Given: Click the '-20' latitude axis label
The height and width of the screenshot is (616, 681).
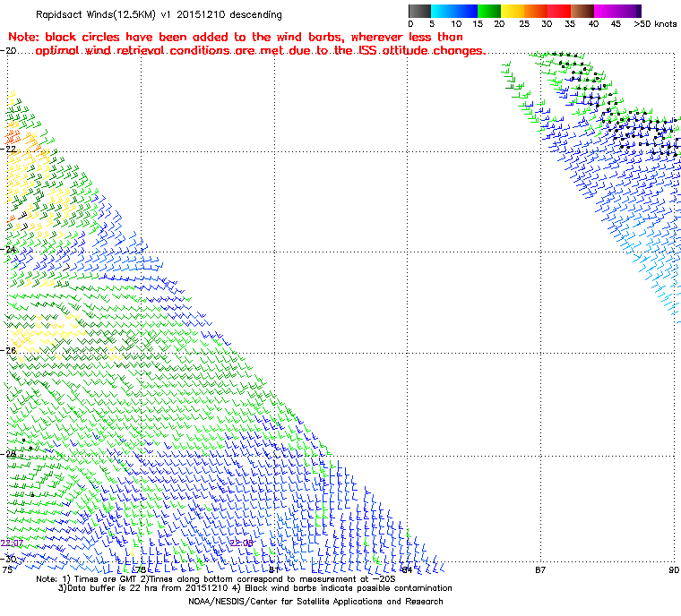Looking at the screenshot, I should pos(8,51).
